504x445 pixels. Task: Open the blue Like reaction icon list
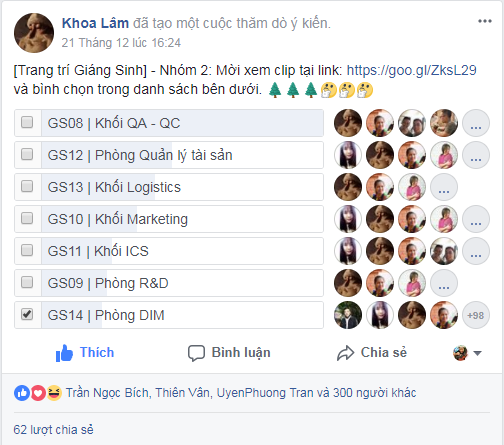(22, 393)
